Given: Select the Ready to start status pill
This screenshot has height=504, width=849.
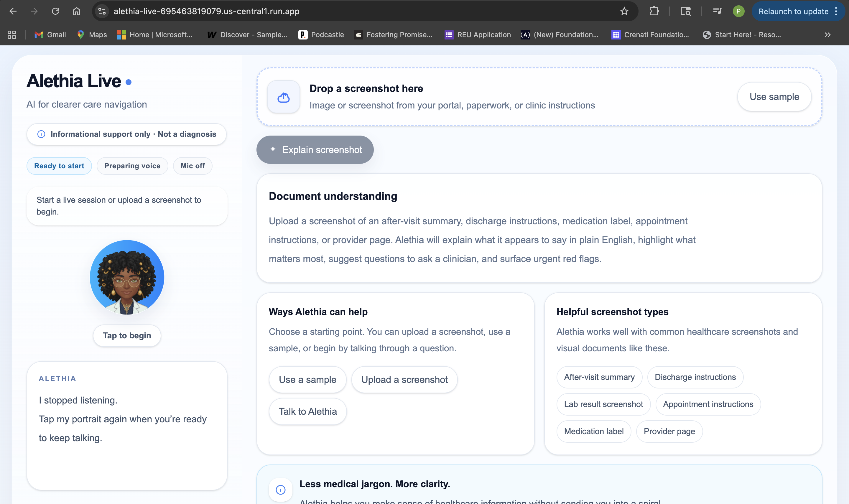Looking at the screenshot, I should point(59,166).
